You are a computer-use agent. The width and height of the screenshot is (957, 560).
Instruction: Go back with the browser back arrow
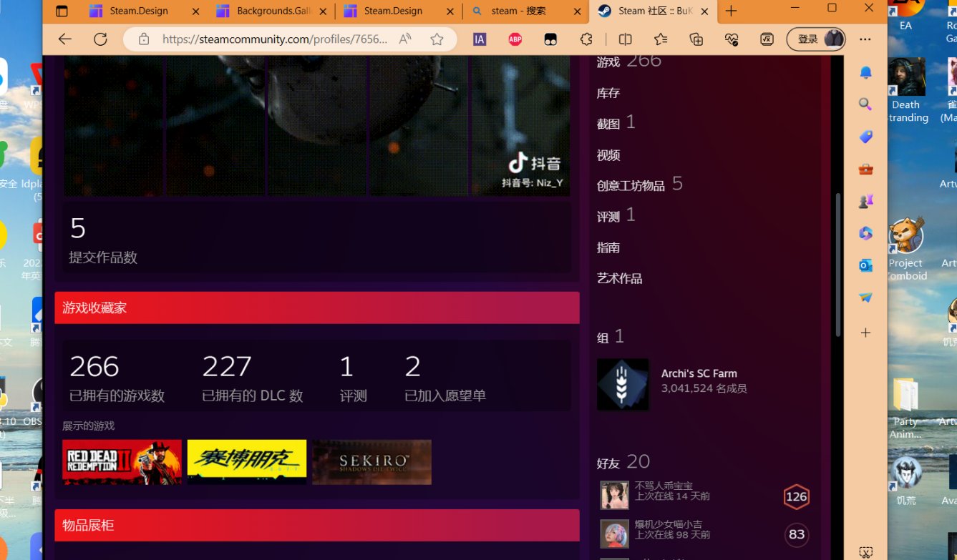[65, 39]
